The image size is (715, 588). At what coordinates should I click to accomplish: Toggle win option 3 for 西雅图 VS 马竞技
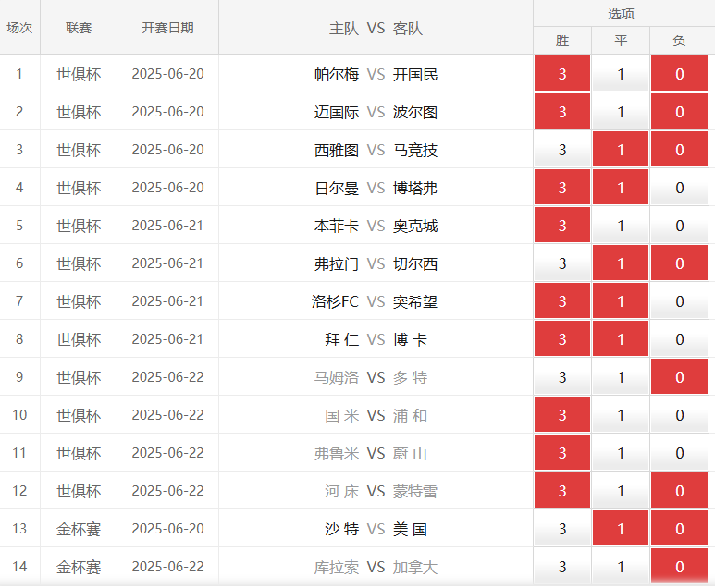pyautogui.click(x=562, y=149)
